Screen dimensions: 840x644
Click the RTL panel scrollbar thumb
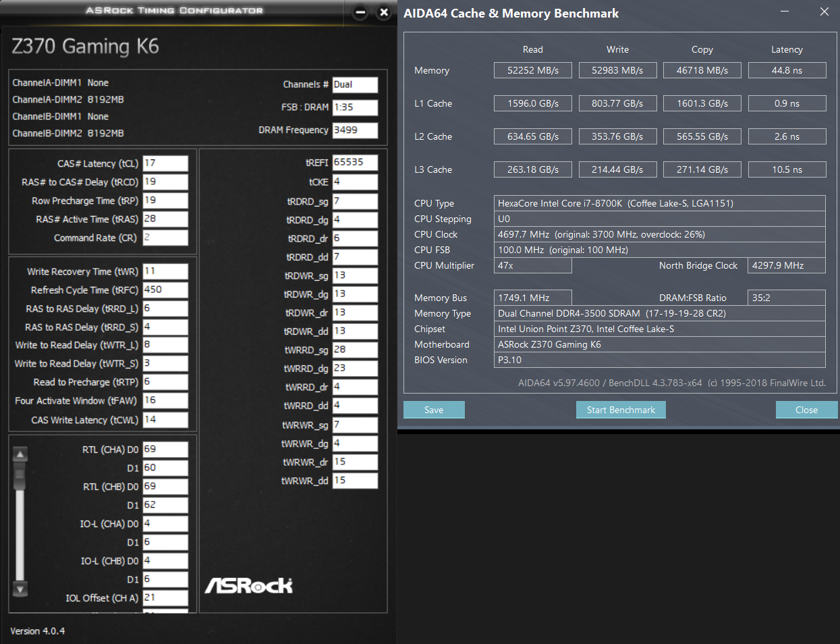point(20,477)
